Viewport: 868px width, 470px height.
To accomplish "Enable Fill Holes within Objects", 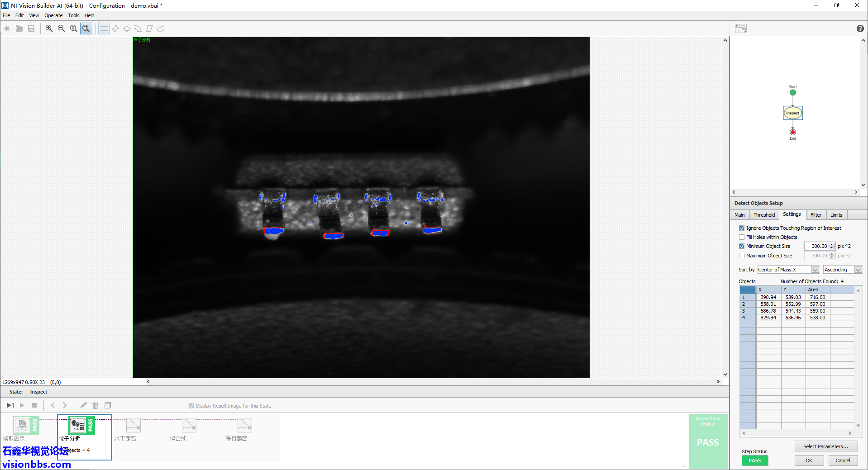I will [742, 237].
